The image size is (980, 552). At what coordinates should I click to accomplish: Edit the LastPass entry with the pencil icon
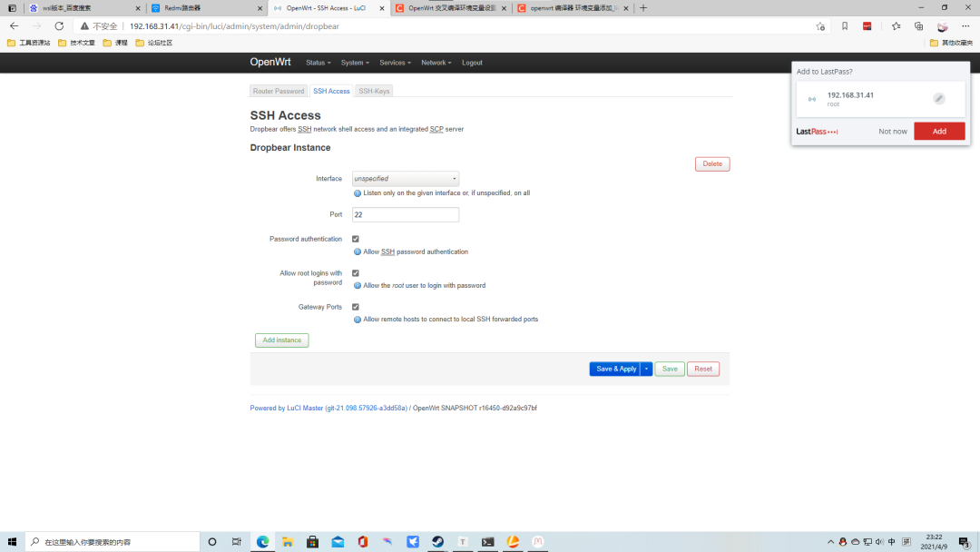[939, 99]
